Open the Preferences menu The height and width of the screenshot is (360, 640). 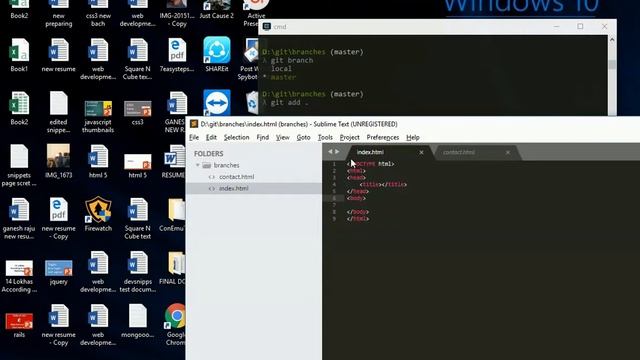[x=382, y=138]
